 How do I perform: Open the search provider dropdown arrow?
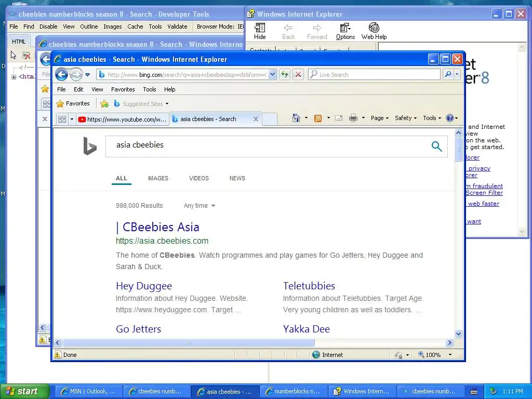pos(457,74)
